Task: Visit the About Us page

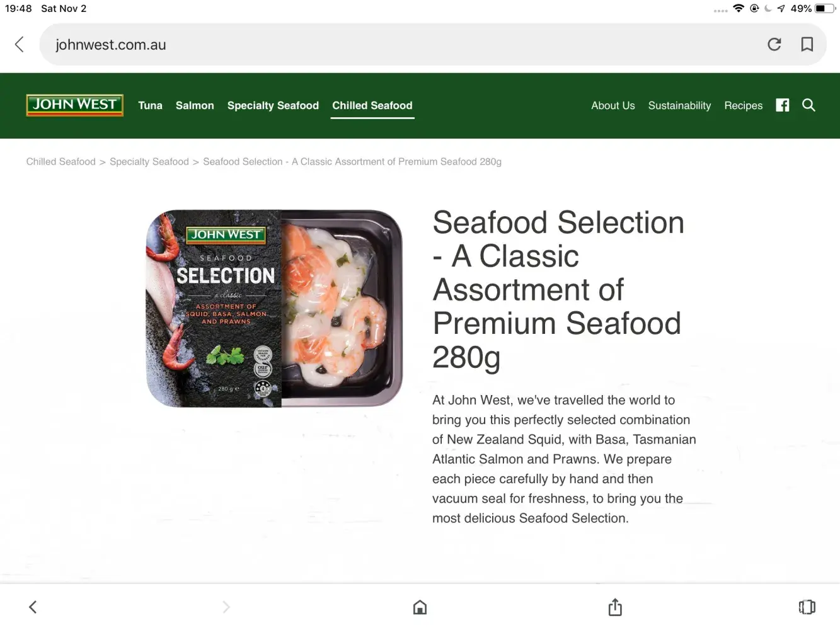Action: (x=613, y=106)
